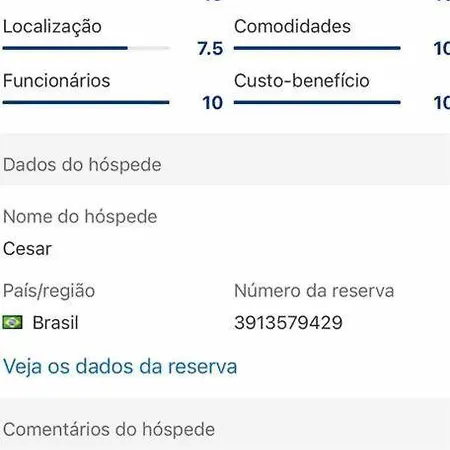The width and height of the screenshot is (450, 450).
Task: Open Veja os dados da reserva link
Action: pos(120,367)
